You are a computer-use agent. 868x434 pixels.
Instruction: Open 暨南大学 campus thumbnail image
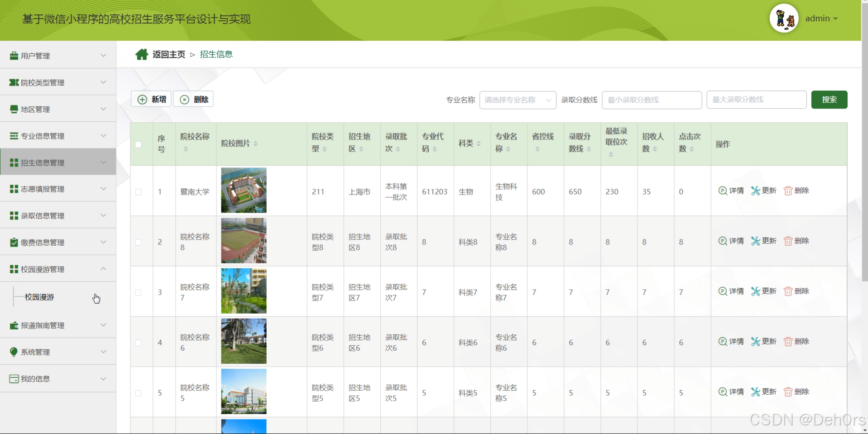click(244, 191)
